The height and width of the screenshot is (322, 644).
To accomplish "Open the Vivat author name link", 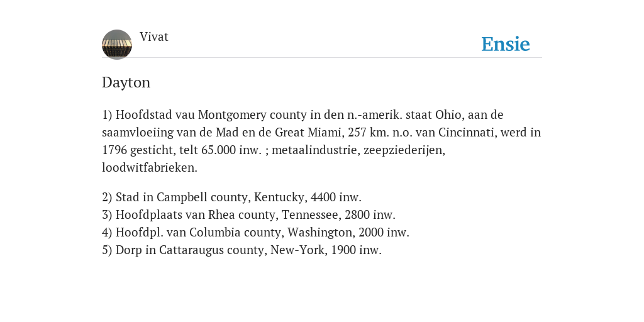I will click(x=154, y=37).
